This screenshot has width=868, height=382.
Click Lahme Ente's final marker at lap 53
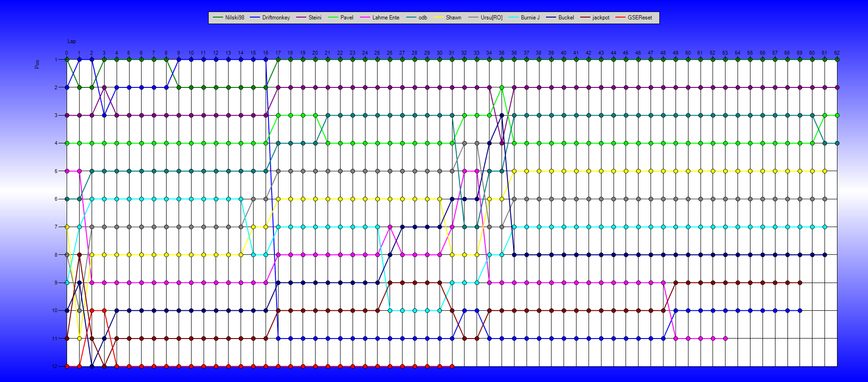point(725,339)
